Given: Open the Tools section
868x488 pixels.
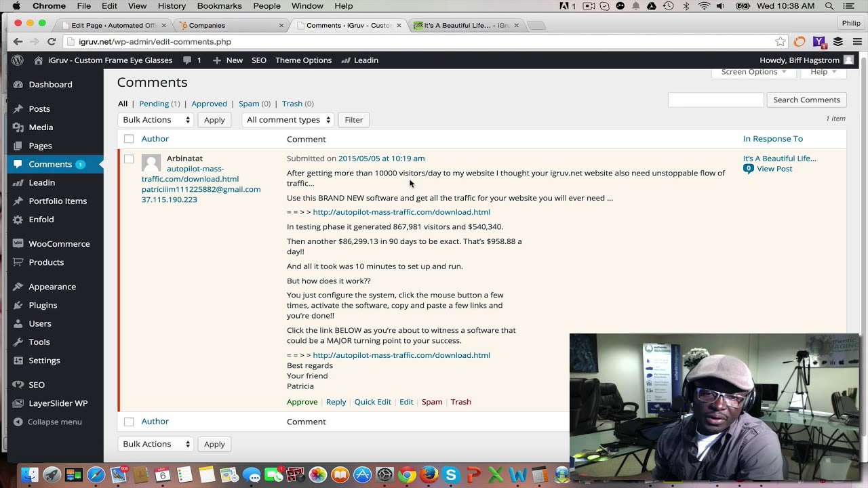Looking at the screenshot, I should point(39,342).
